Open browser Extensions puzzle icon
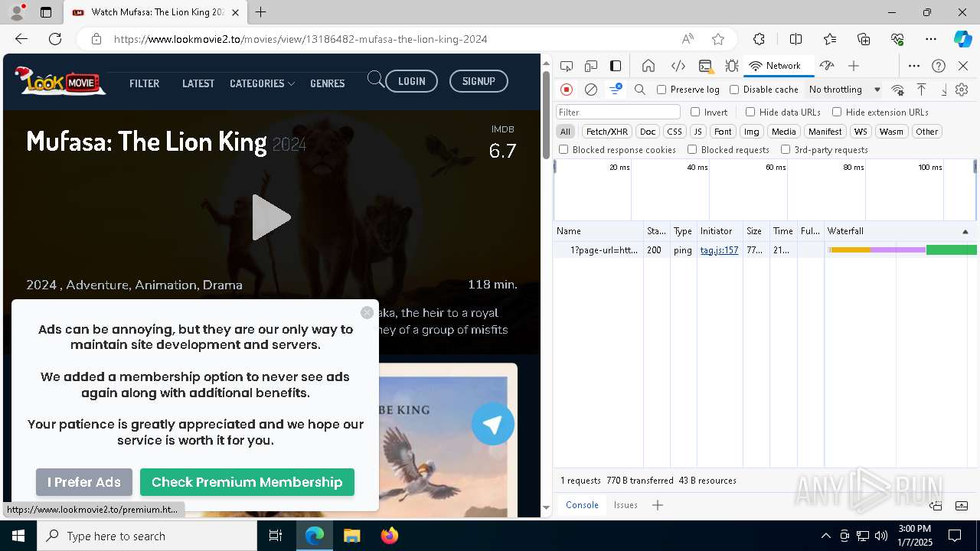Viewport: 980px width, 551px height. [x=759, y=39]
